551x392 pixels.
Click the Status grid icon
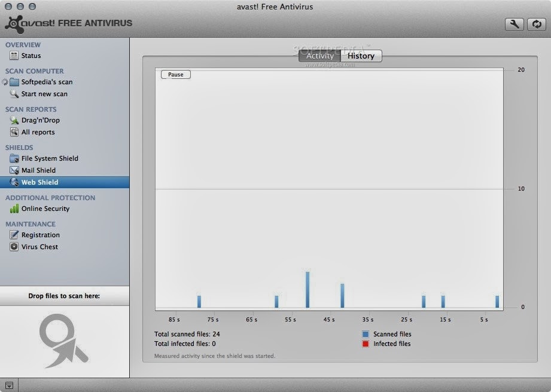14,56
